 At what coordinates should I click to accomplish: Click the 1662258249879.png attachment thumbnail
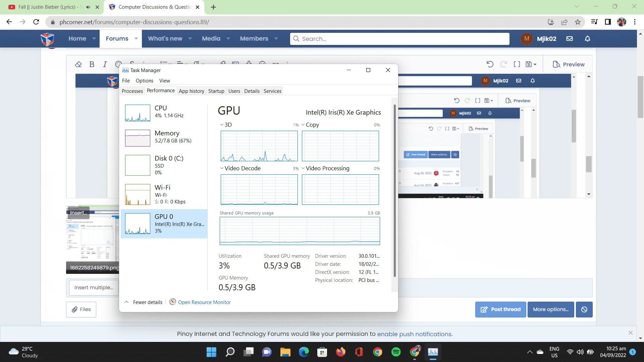point(93,239)
